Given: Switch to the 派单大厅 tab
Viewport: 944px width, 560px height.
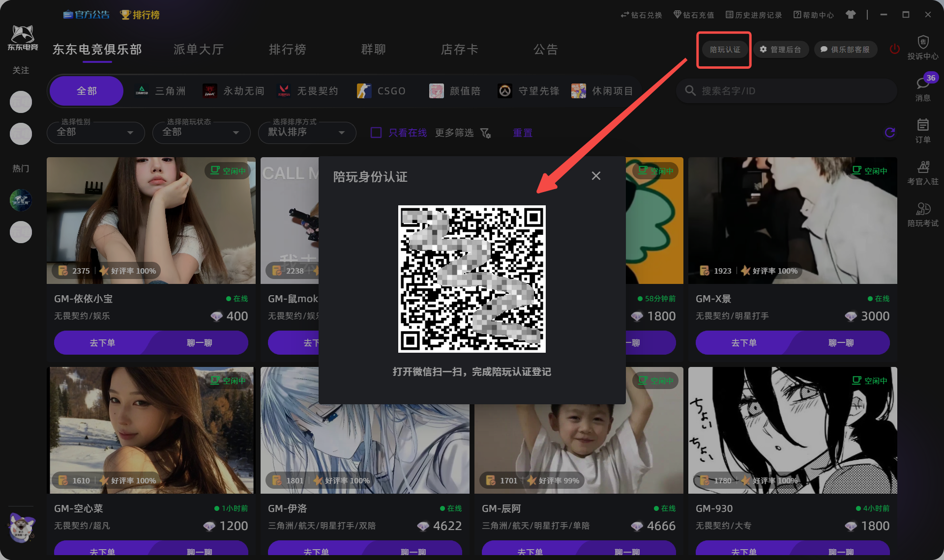Looking at the screenshot, I should point(199,50).
